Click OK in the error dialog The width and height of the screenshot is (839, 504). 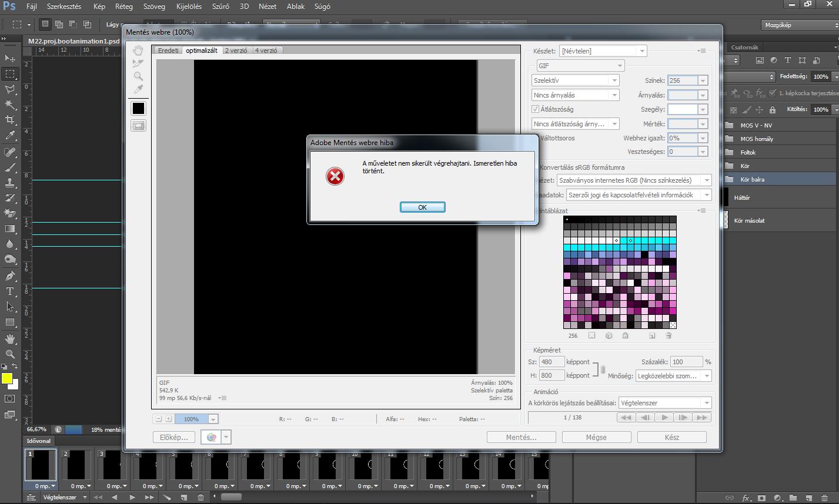[x=422, y=207]
